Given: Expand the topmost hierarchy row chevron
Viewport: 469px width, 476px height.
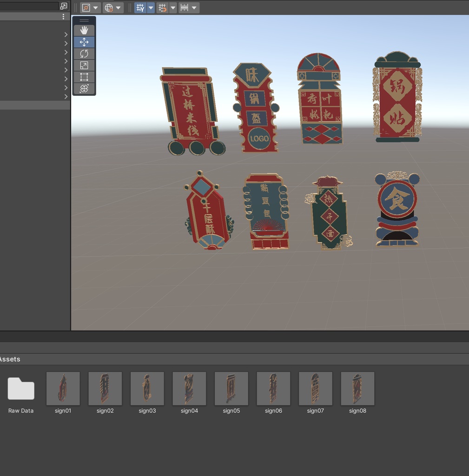Looking at the screenshot, I should (66, 34).
